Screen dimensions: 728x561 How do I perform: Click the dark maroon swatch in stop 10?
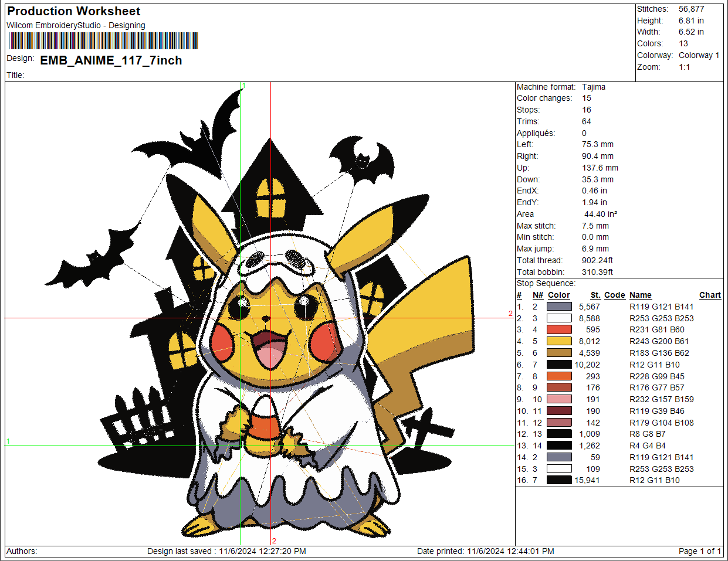pos(559,411)
